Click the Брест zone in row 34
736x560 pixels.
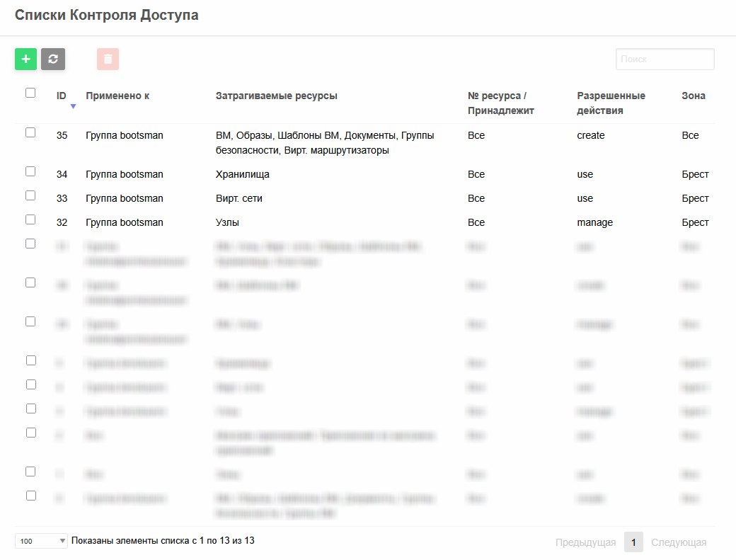[695, 174]
